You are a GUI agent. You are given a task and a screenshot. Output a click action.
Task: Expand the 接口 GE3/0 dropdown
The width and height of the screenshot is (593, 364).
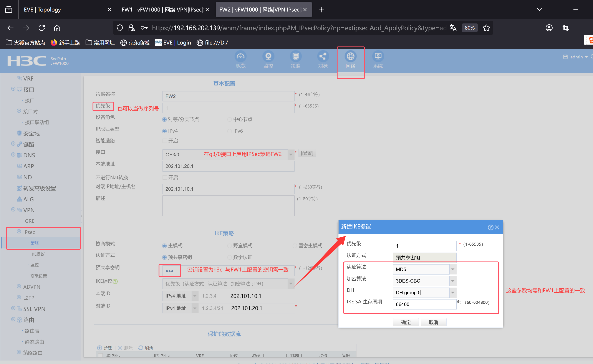click(291, 154)
